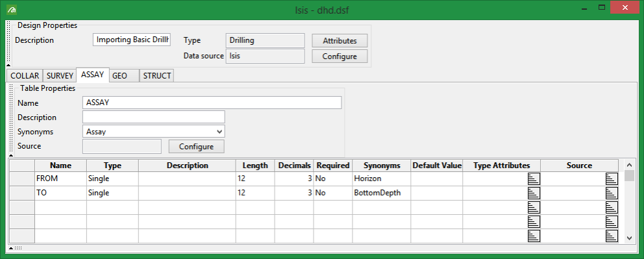Viewport: 644px width, 259px height.
Task: Switch to the COLLAR tab
Action: coord(25,76)
